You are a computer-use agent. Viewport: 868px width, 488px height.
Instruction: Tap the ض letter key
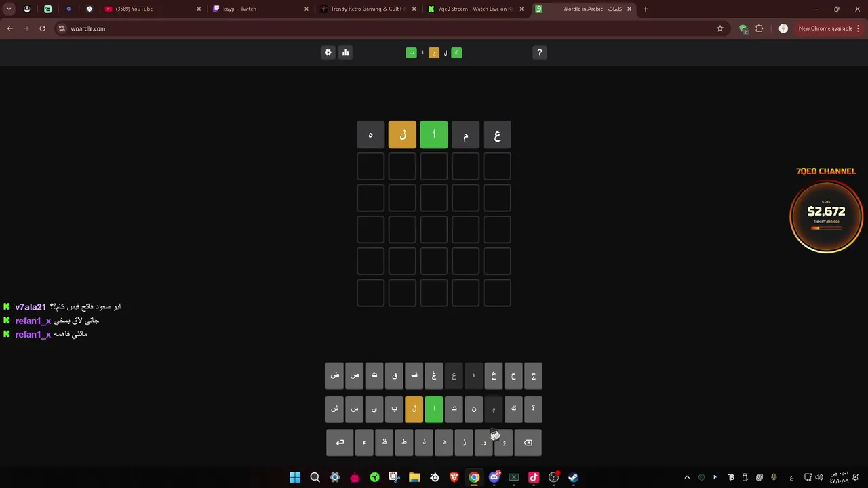(335, 375)
